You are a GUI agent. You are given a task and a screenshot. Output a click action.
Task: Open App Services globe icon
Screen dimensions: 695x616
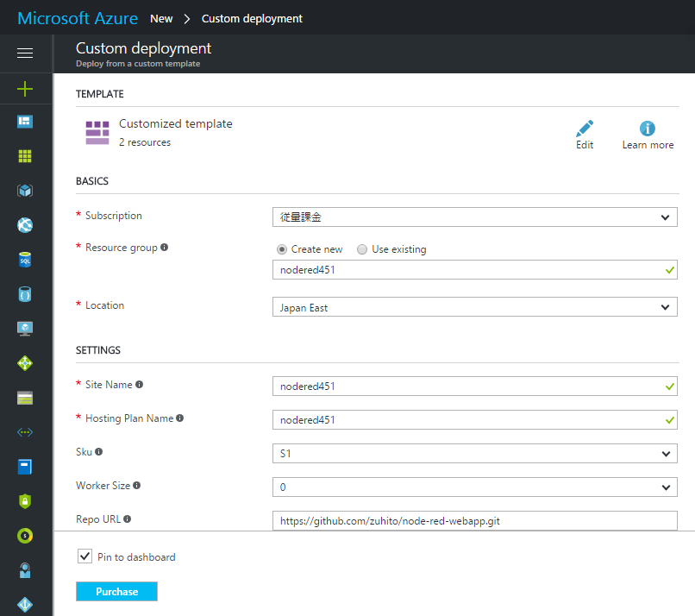[x=25, y=225]
